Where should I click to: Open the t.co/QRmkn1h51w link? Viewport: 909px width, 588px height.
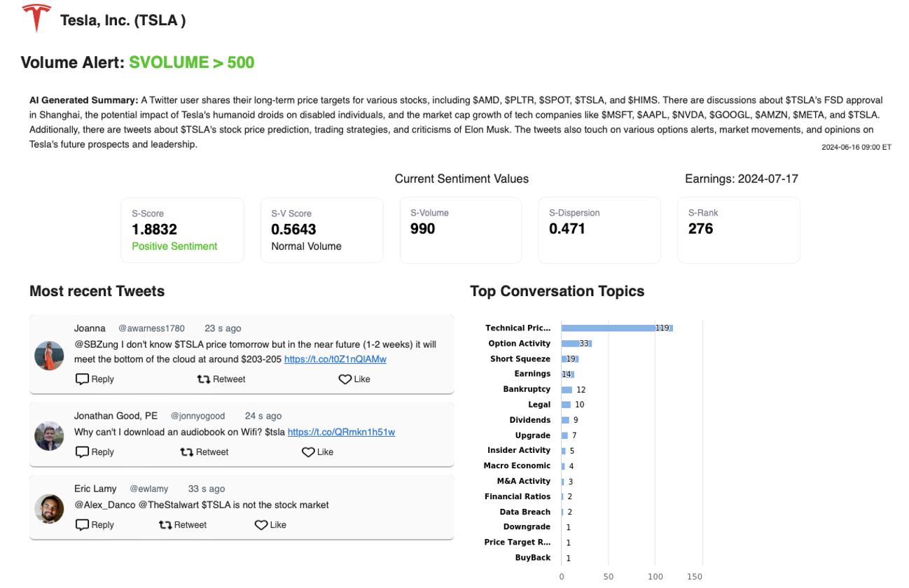(341, 432)
